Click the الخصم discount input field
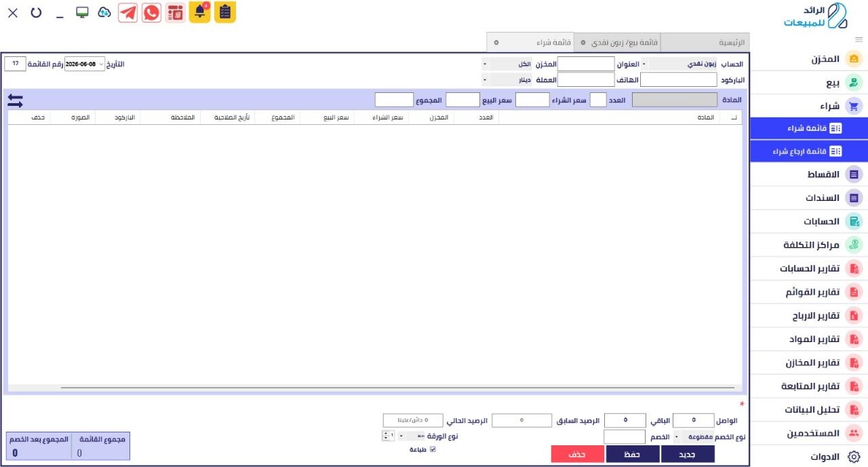Image resolution: width=868 pixels, height=467 pixels. 625,437
